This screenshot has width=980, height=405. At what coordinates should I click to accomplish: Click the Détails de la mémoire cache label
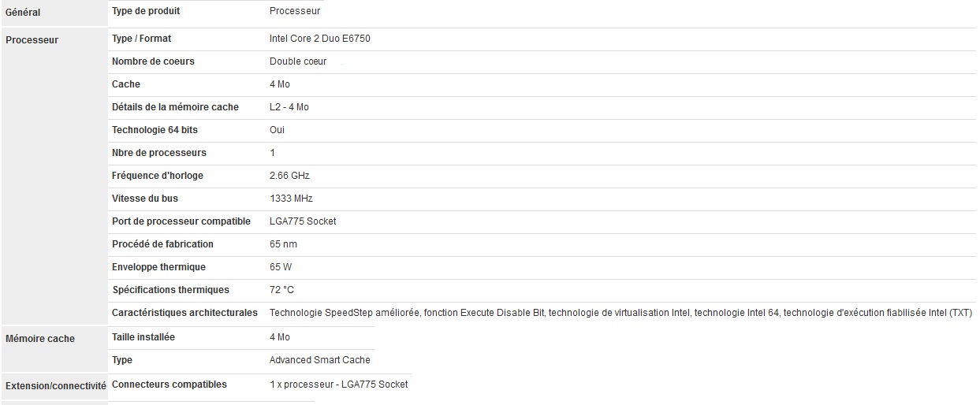tap(175, 107)
